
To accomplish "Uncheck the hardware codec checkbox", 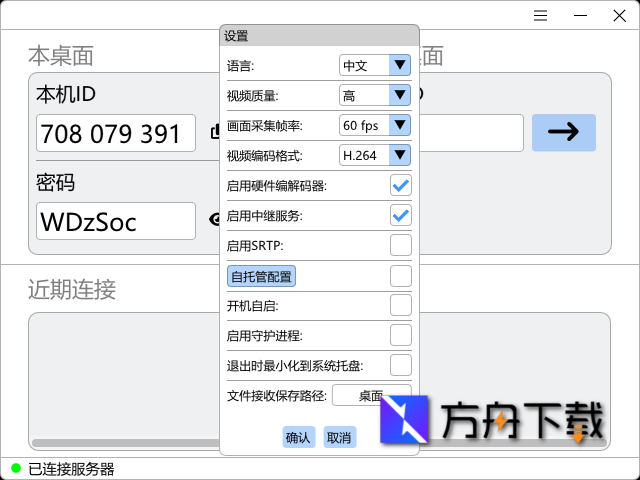I will tap(400, 185).
